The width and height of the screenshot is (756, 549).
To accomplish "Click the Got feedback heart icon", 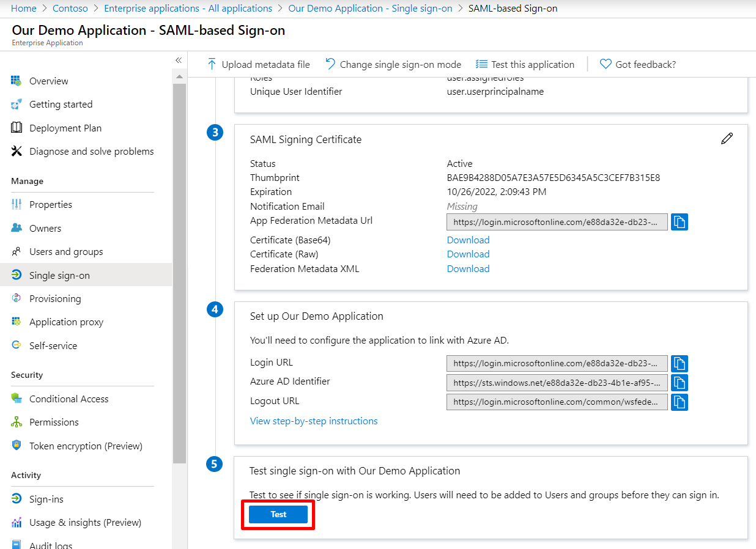I will (x=605, y=64).
